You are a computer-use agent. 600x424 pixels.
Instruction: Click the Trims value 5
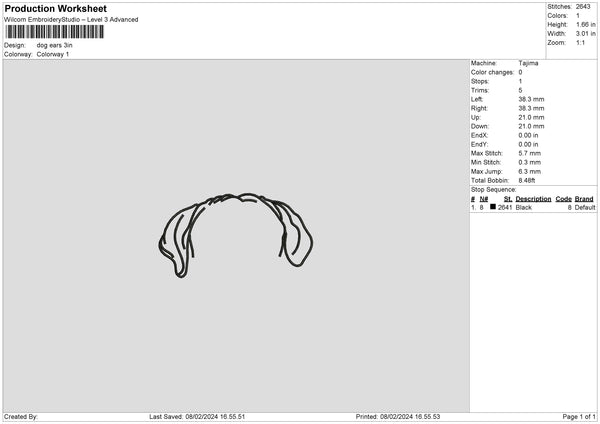click(x=520, y=90)
